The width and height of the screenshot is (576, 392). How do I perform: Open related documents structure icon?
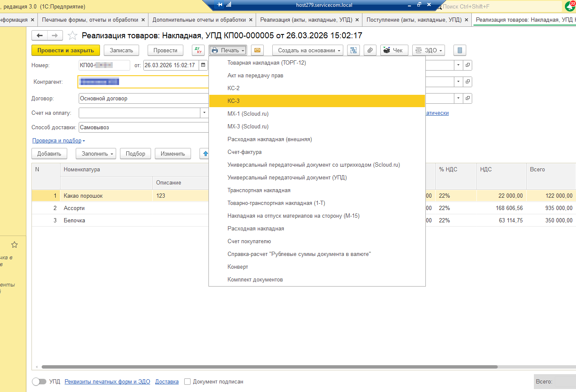(354, 50)
